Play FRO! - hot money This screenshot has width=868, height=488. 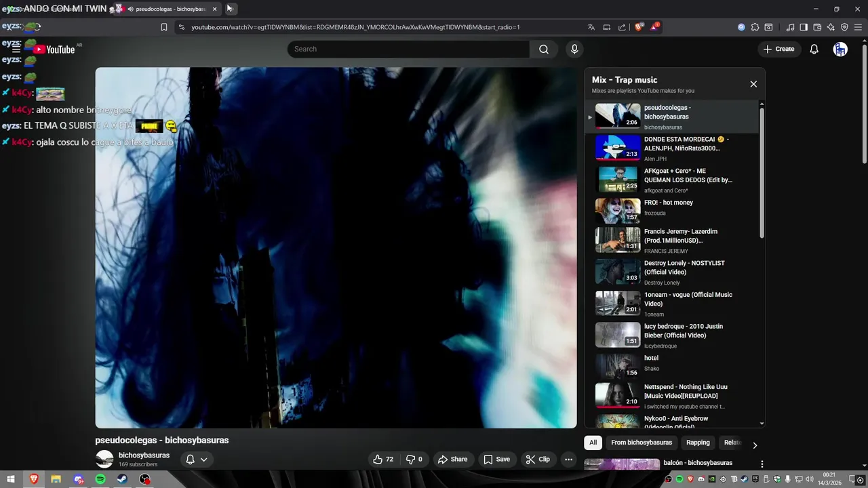672,210
